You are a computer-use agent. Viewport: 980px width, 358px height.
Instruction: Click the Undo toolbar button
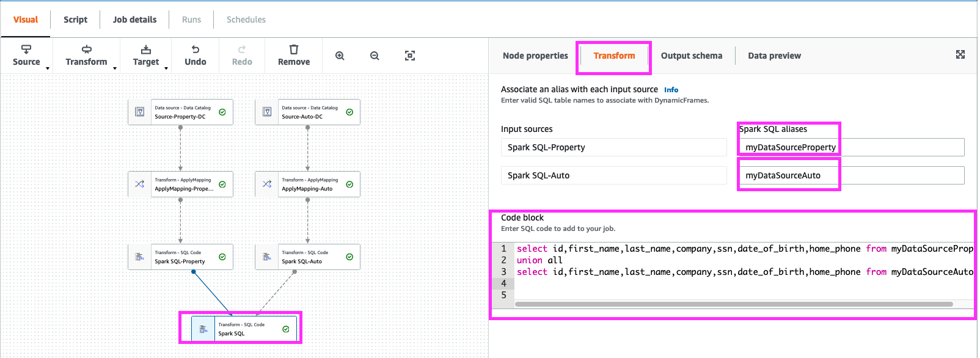tap(195, 55)
